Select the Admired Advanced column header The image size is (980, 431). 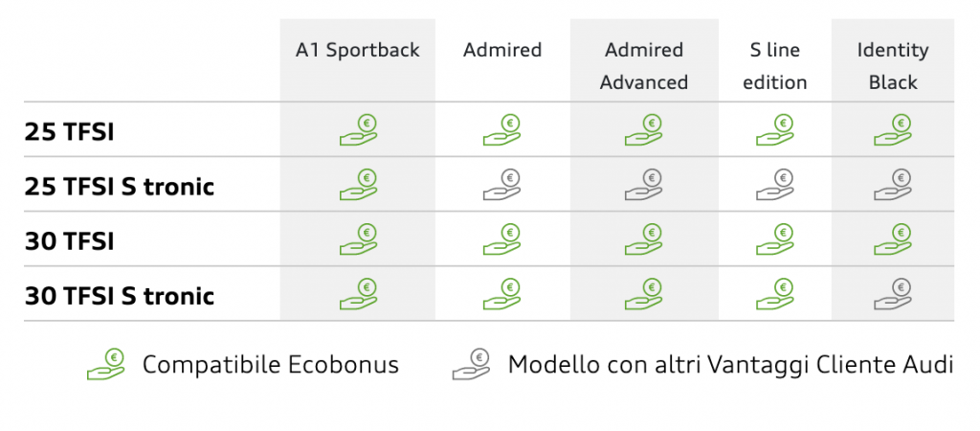pyautogui.click(x=644, y=66)
